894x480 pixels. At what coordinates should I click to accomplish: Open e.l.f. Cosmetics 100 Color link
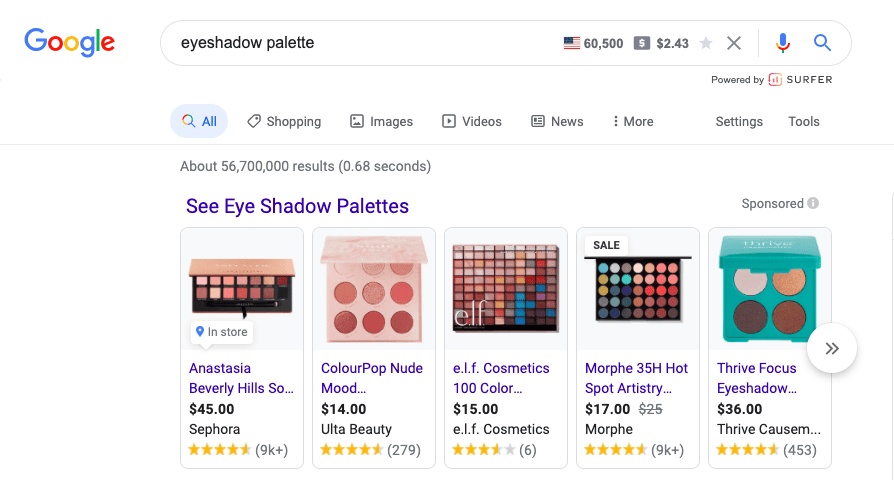coord(501,378)
